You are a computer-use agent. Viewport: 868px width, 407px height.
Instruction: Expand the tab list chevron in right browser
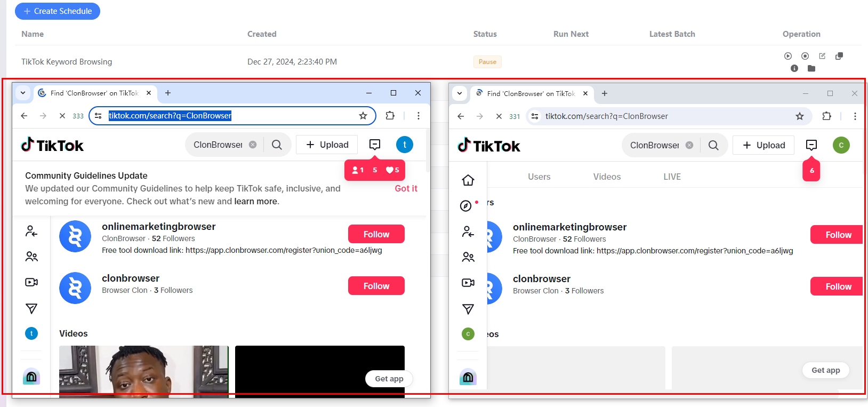[460, 93]
